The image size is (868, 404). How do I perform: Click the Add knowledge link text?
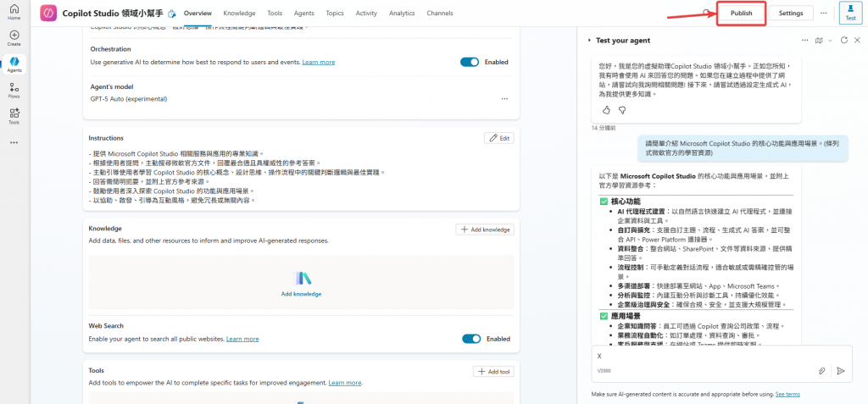(x=301, y=294)
